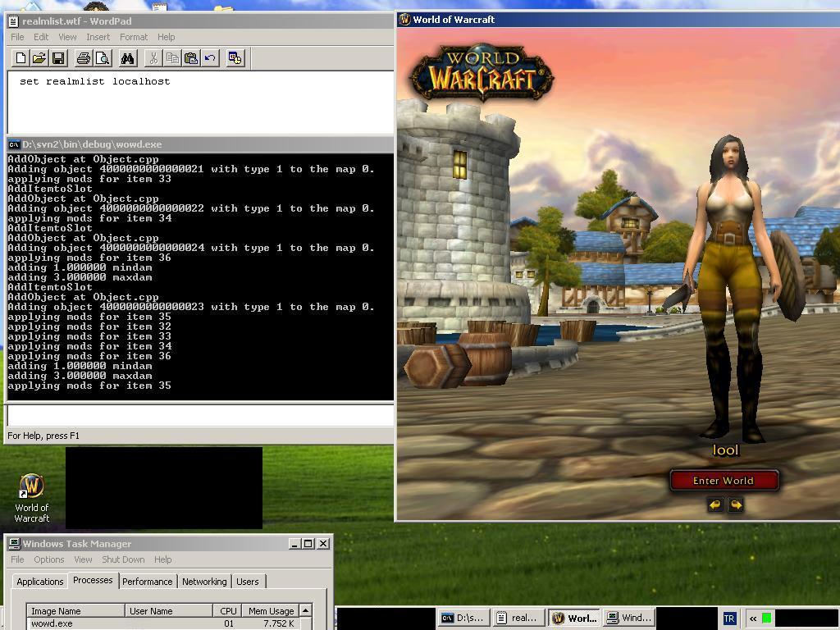The width and height of the screenshot is (840, 630).
Task: Click the WordPad title bar document icon
Action: coord(13,21)
